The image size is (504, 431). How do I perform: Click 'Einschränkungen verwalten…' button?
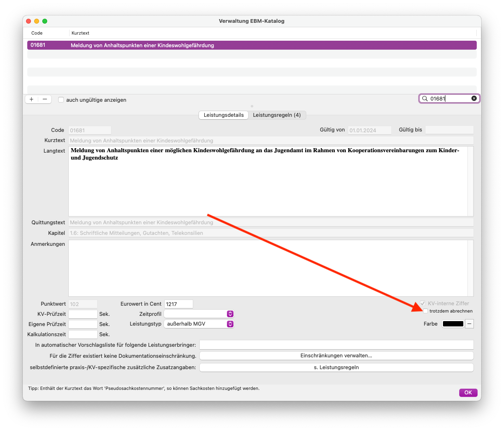coord(336,356)
